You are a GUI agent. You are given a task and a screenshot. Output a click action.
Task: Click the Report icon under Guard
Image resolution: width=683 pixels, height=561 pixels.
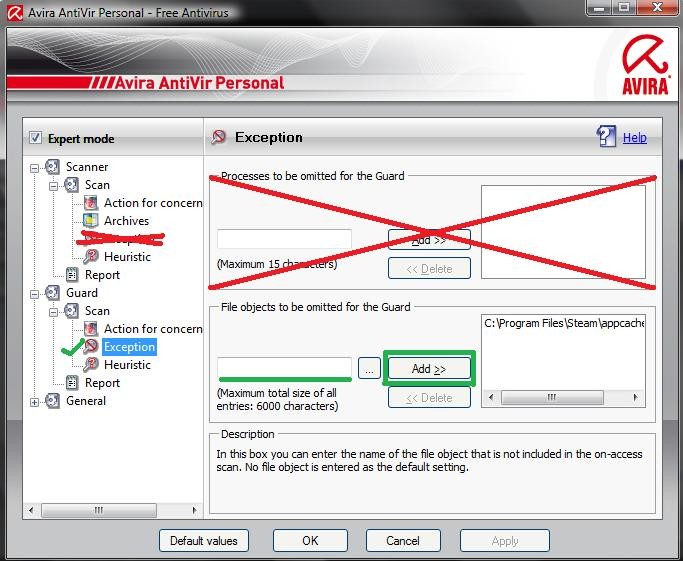click(x=72, y=383)
